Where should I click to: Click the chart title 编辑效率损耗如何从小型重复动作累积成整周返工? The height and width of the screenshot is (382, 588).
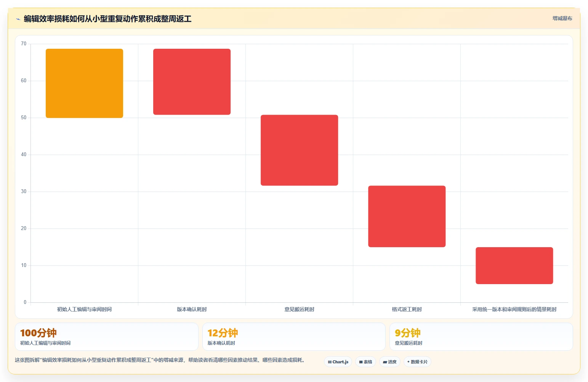[107, 19]
